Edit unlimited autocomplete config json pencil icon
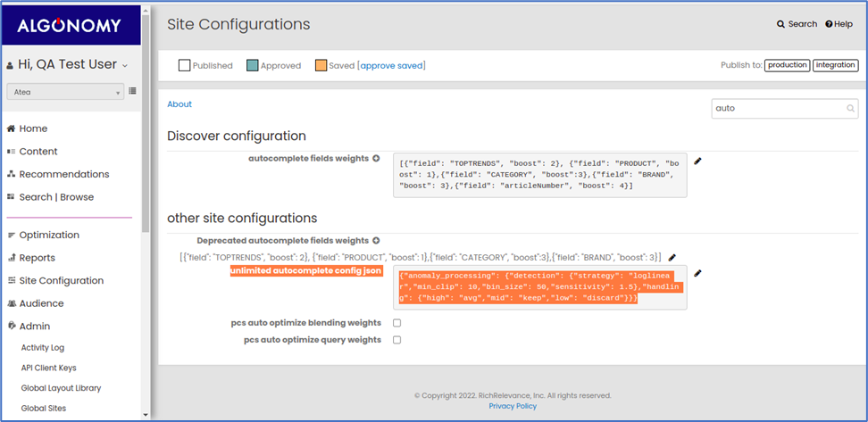Viewport: 868px width, 422px height. pos(697,273)
